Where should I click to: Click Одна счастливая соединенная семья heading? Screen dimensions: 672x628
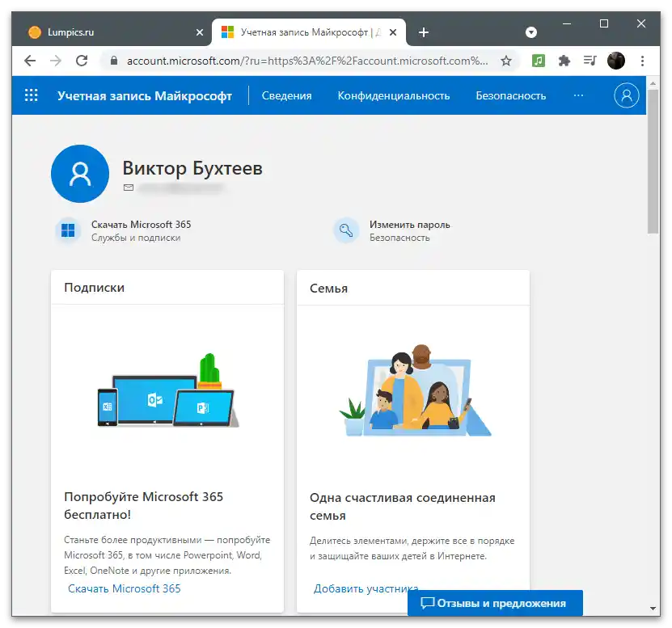click(x=403, y=506)
